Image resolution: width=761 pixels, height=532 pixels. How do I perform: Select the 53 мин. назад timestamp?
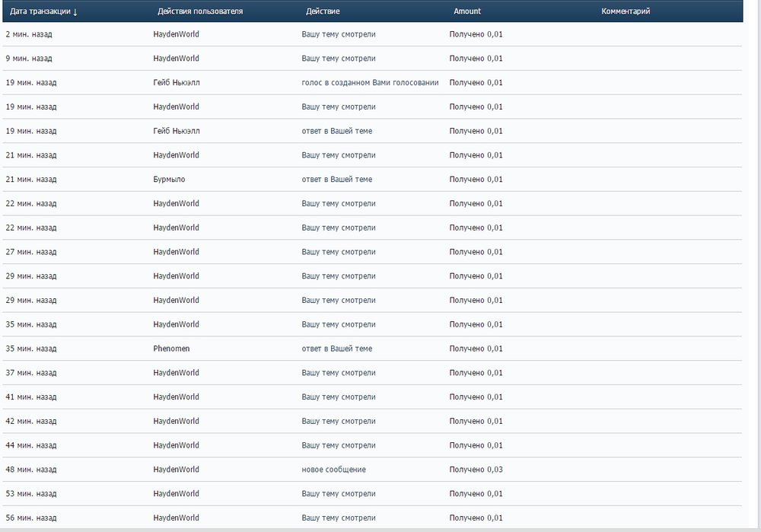tap(30, 494)
